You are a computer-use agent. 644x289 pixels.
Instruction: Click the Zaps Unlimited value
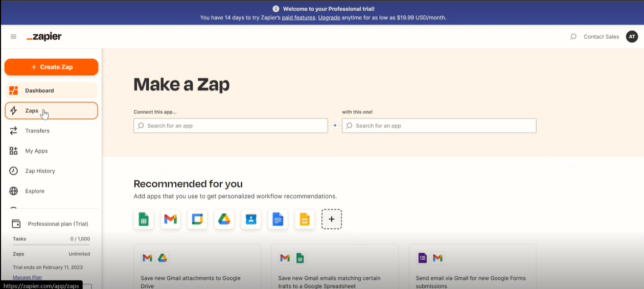[x=79, y=254]
